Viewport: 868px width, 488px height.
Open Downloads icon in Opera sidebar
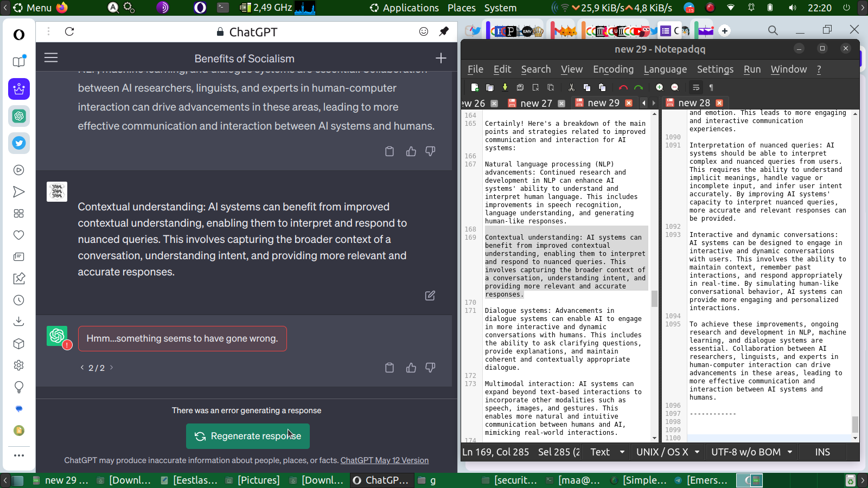click(x=19, y=322)
